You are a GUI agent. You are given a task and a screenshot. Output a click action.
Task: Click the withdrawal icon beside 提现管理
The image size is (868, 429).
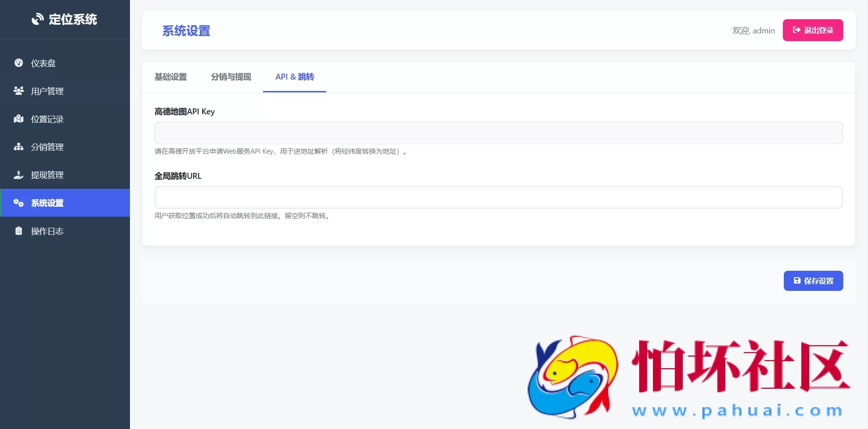19,175
